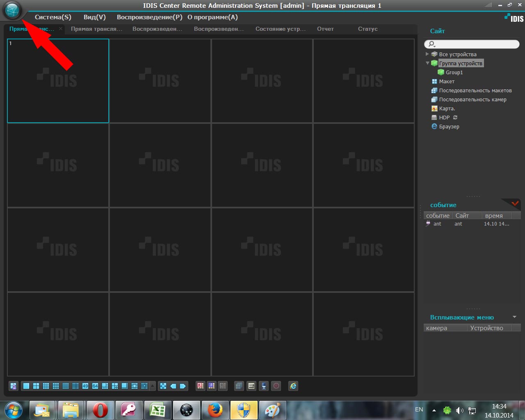Switch to the Состояние устр... tab
The width and height of the screenshot is (525, 420).
281,29
